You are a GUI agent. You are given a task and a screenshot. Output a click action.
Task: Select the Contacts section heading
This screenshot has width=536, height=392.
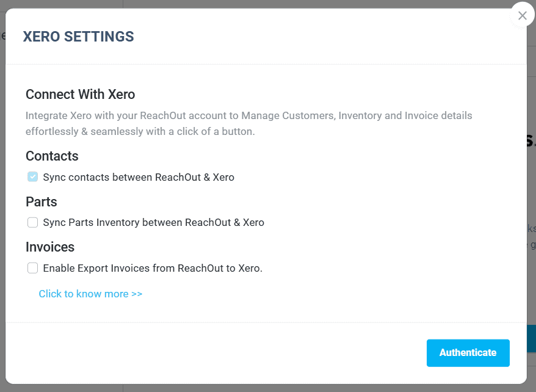coord(52,156)
